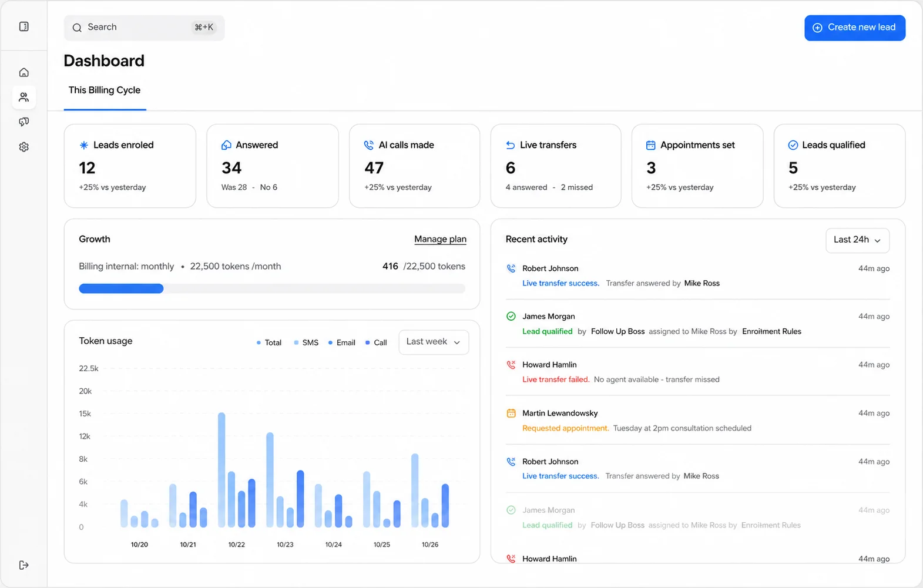Click the AI calls made phone icon
Screen dimensions: 923x588
(x=369, y=145)
